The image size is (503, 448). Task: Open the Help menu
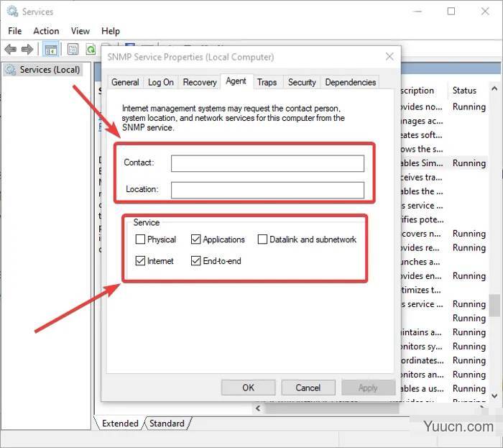(x=111, y=31)
